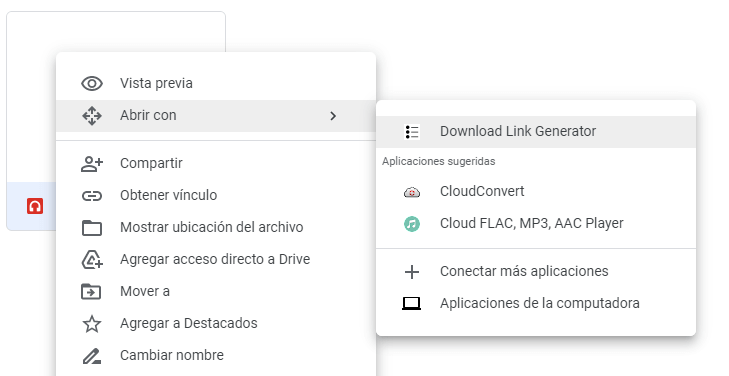Click the green music-note Cloud Player icon

(412, 224)
